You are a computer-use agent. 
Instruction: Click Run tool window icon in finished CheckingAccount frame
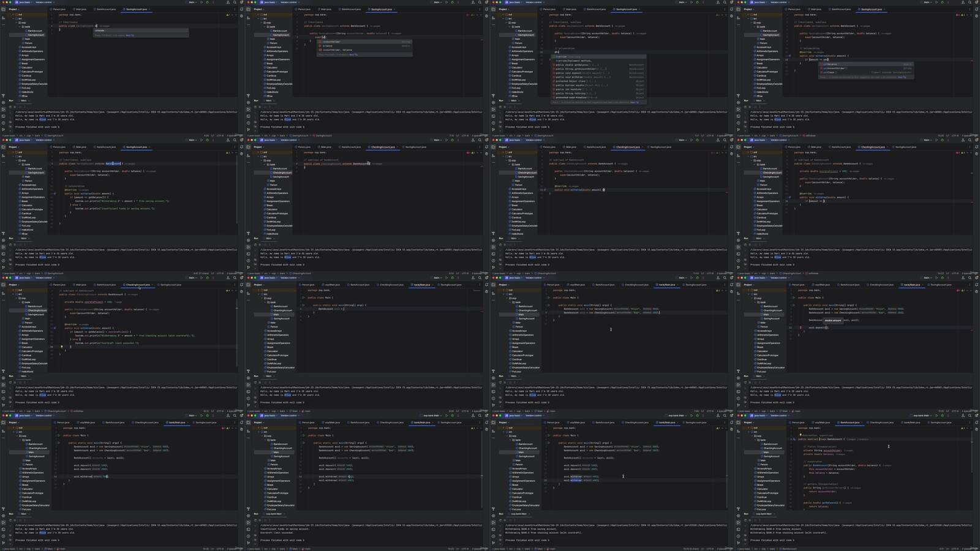[3, 385]
